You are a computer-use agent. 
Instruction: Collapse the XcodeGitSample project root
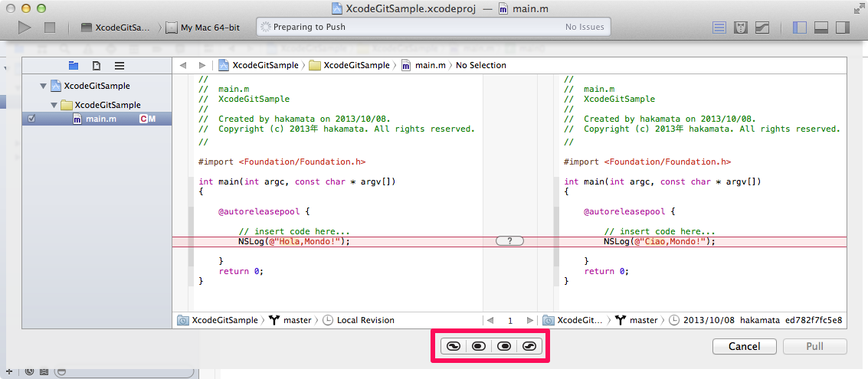(x=44, y=87)
